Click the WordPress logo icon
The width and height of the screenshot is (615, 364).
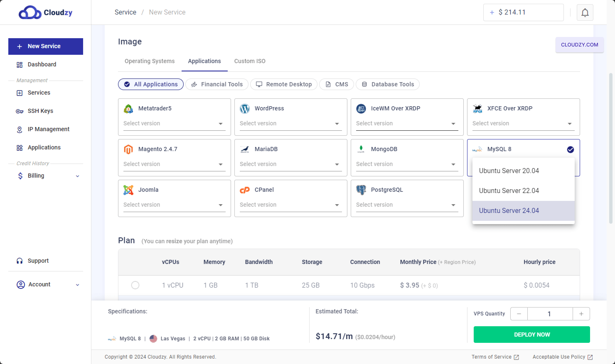click(245, 109)
